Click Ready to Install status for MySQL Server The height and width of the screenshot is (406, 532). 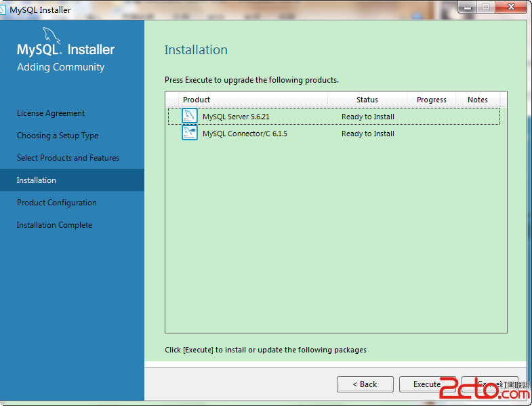pos(368,117)
